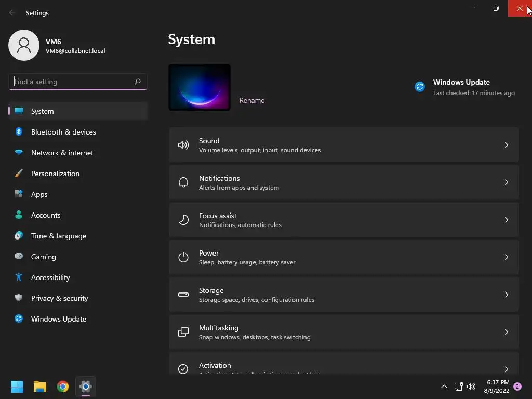
Task: Click the Network & internet wifi icon
Action: pyautogui.click(x=19, y=152)
